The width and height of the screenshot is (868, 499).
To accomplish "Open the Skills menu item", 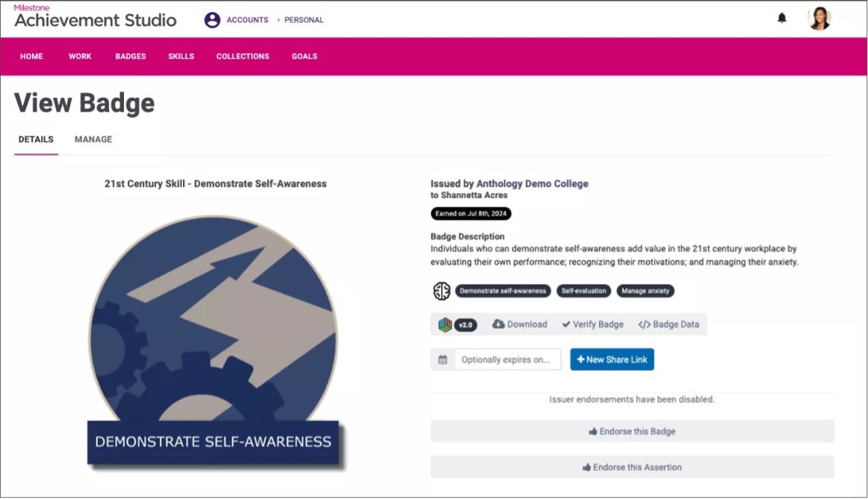I will [x=180, y=56].
